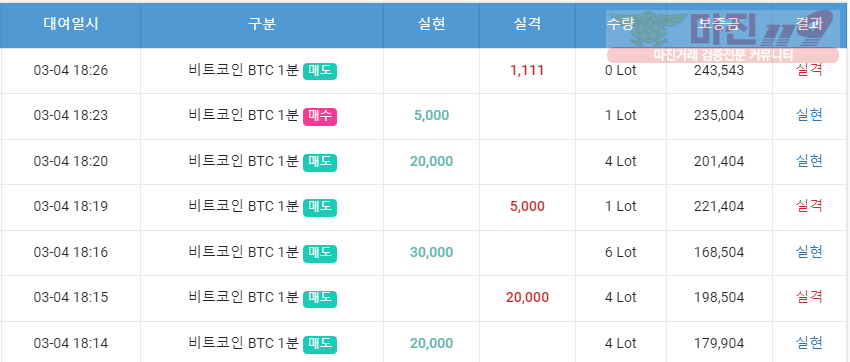
Task: Click the 매도 badge in 18:26 row
Action: click(320, 71)
